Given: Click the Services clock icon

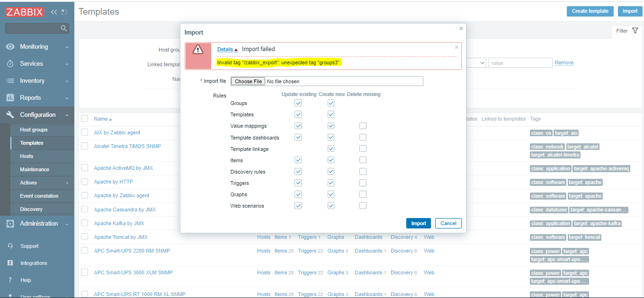Looking at the screenshot, I should pos(10,64).
